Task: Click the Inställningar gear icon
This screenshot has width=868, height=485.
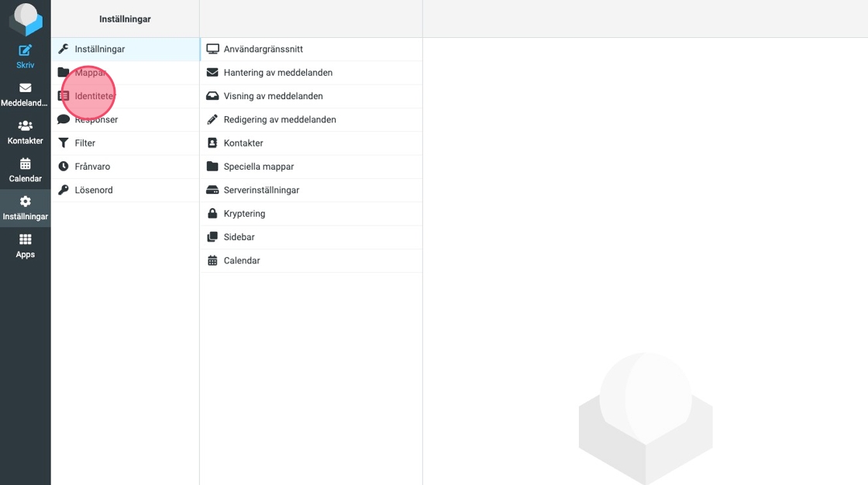Action: point(25,202)
